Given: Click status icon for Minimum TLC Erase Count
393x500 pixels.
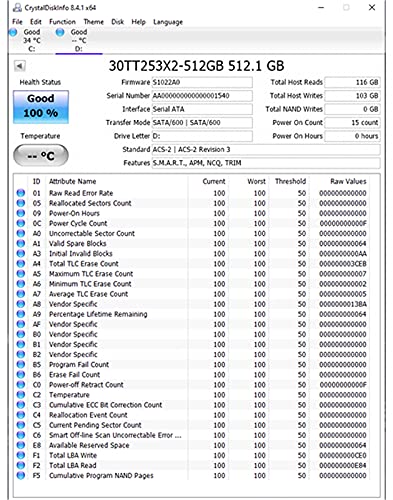Looking at the screenshot, I should (21, 284).
